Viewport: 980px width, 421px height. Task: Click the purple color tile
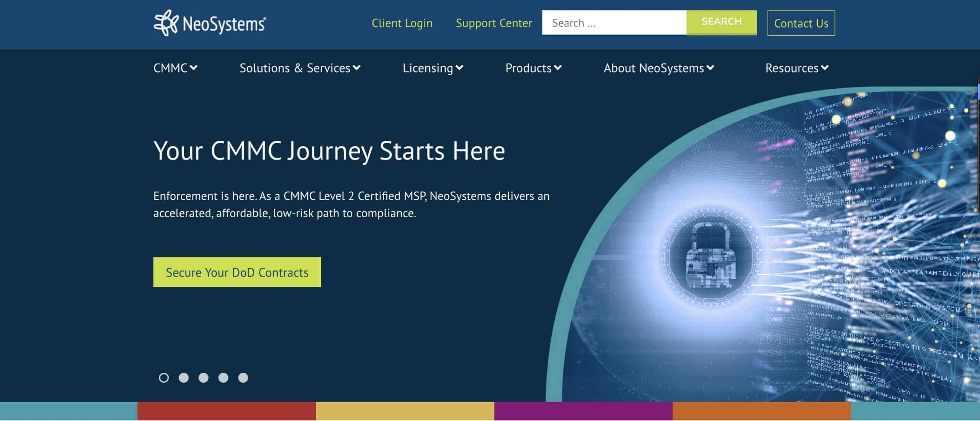(583, 411)
